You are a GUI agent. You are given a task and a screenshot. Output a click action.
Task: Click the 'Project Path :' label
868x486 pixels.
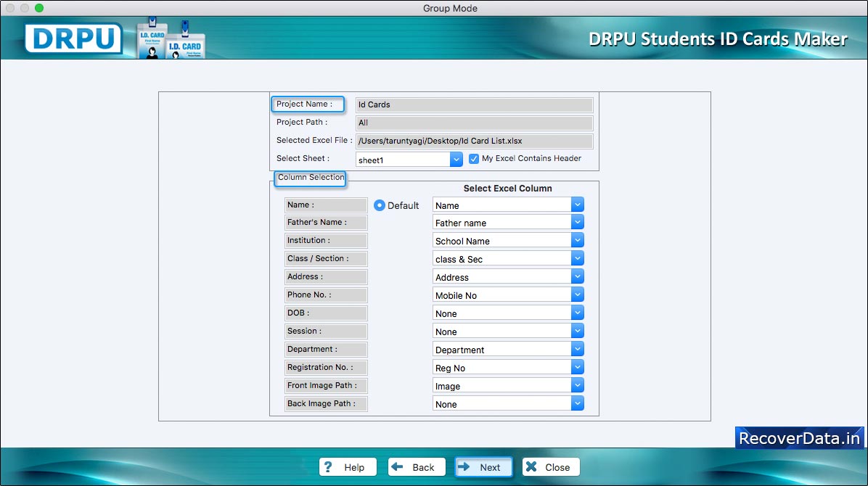tap(302, 123)
